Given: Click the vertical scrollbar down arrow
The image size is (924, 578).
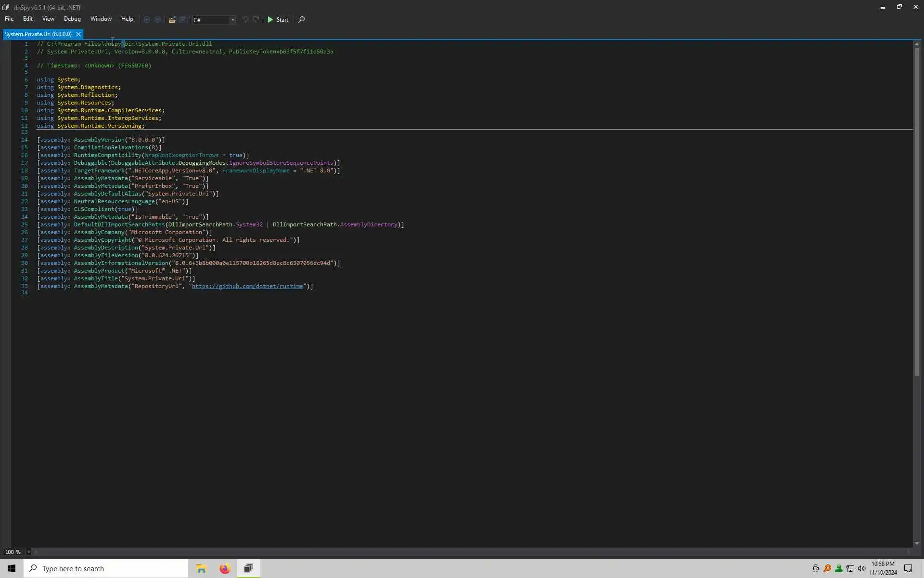Looking at the screenshot, I should (x=916, y=543).
